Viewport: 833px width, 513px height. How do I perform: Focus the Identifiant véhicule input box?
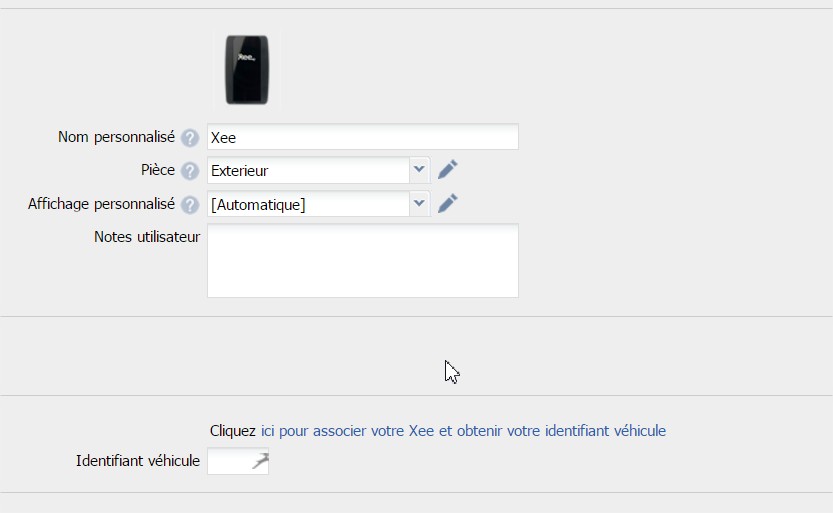click(x=238, y=461)
